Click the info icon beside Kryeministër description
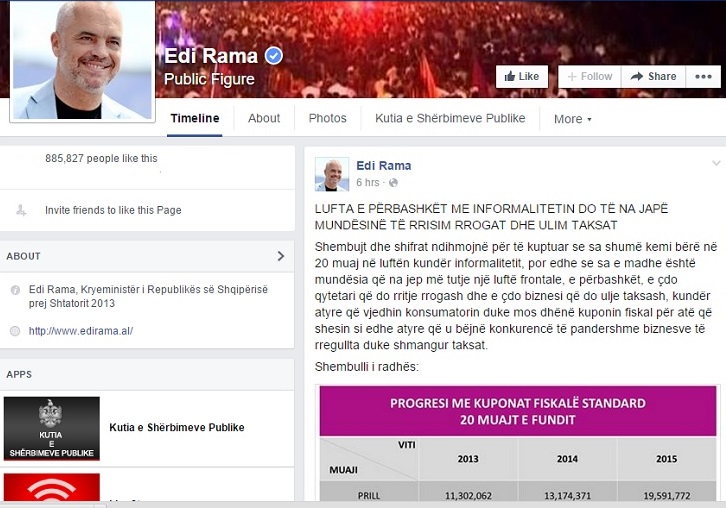This screenshot has width=726, height=508. coord(15,290)
